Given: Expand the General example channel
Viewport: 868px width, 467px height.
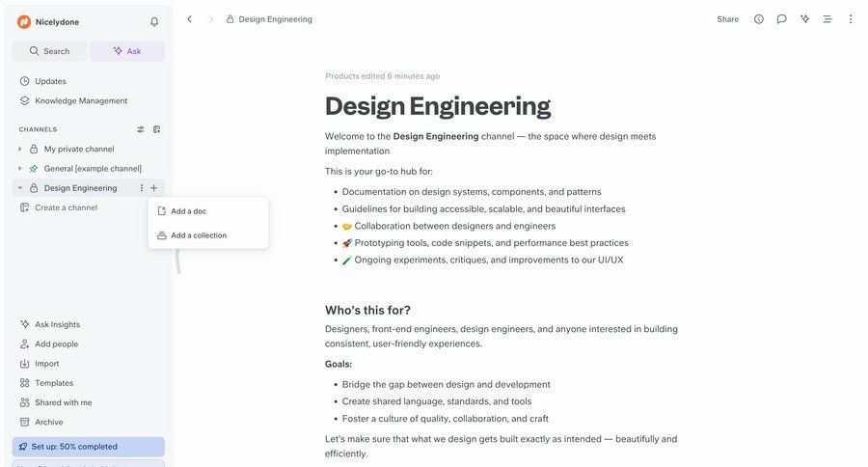Looking at the screenshot, I should point(20,169).
